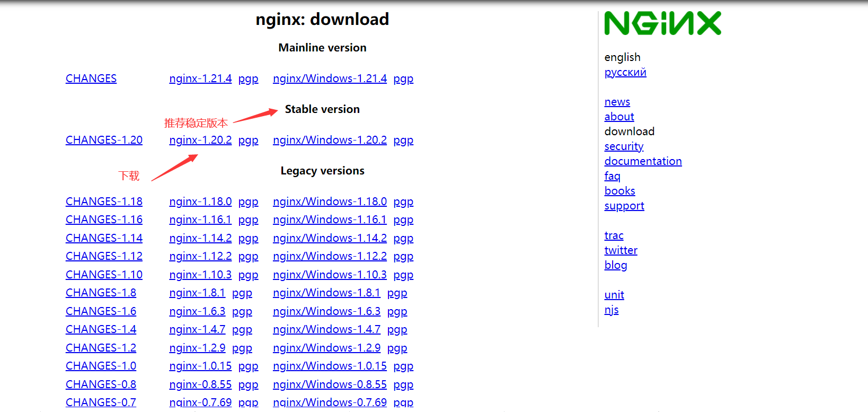The width and height of the screenshot is (868, 412).
Task: Download nginx/Windows-0.8.55
Action: click(x=330, y=384)
